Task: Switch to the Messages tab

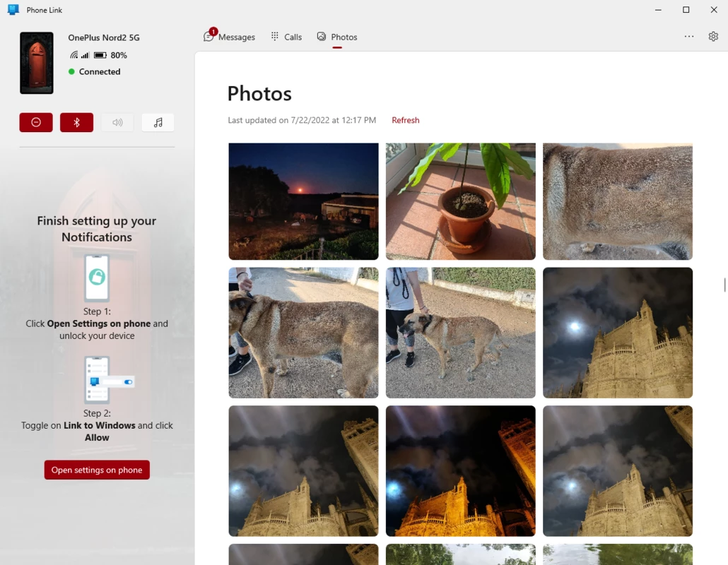Action: click(229, 37)
